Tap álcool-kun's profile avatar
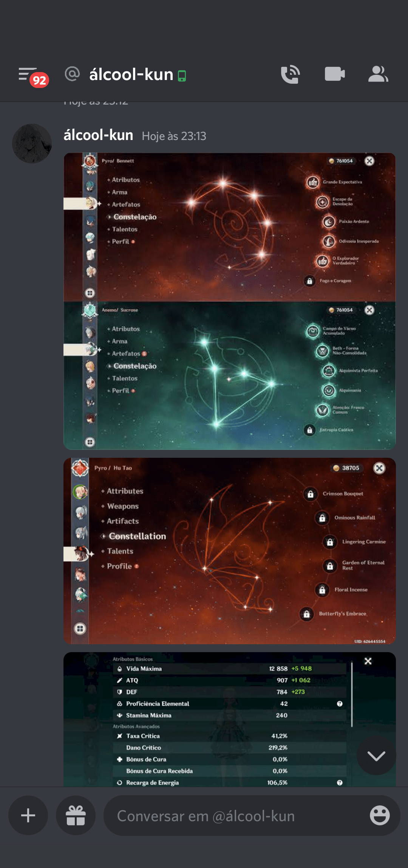The height and width of the screenshot is (868, 408). tap(32, 143)
